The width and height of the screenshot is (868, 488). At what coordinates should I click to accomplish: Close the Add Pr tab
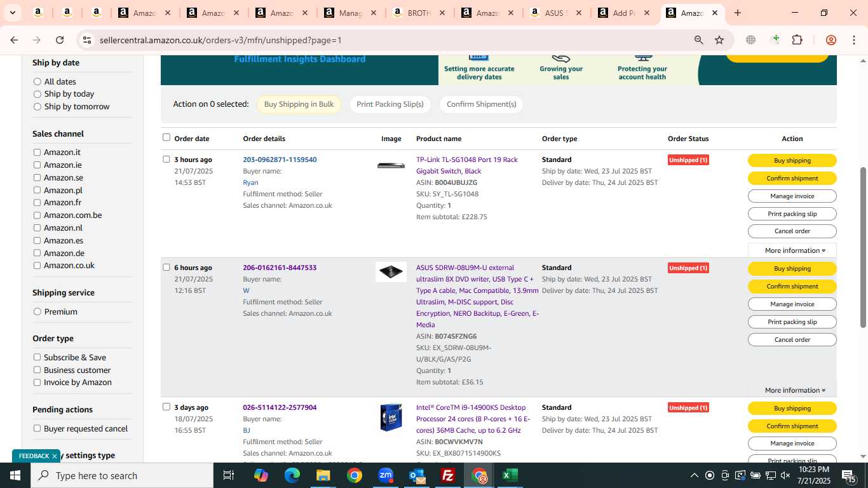(646, 13)
